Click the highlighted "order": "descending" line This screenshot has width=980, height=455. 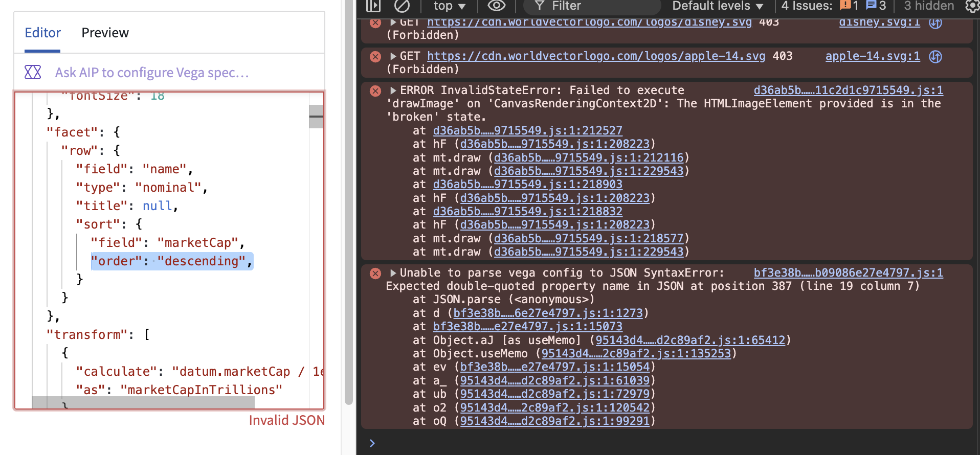[172, 261]
